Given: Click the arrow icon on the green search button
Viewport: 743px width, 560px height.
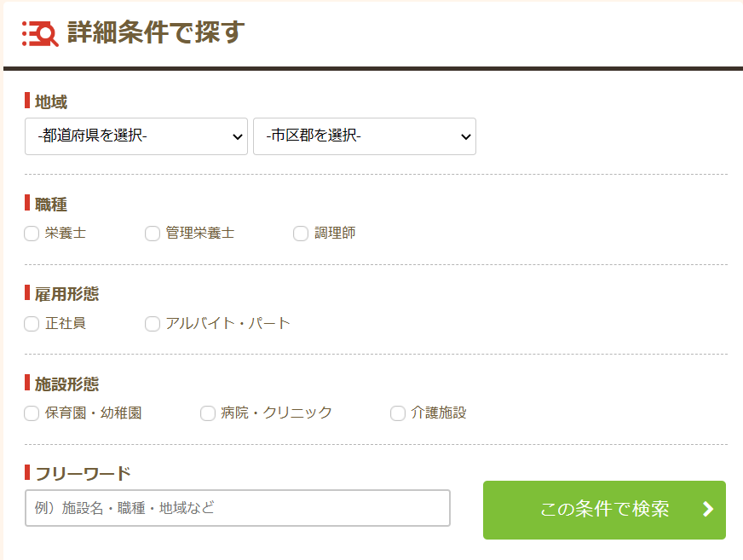Looking at the screenshot, I should click(708, 509).
